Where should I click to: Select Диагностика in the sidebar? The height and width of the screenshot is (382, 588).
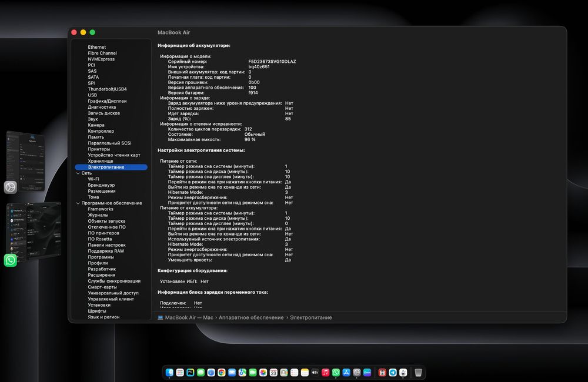pos(102,107)
